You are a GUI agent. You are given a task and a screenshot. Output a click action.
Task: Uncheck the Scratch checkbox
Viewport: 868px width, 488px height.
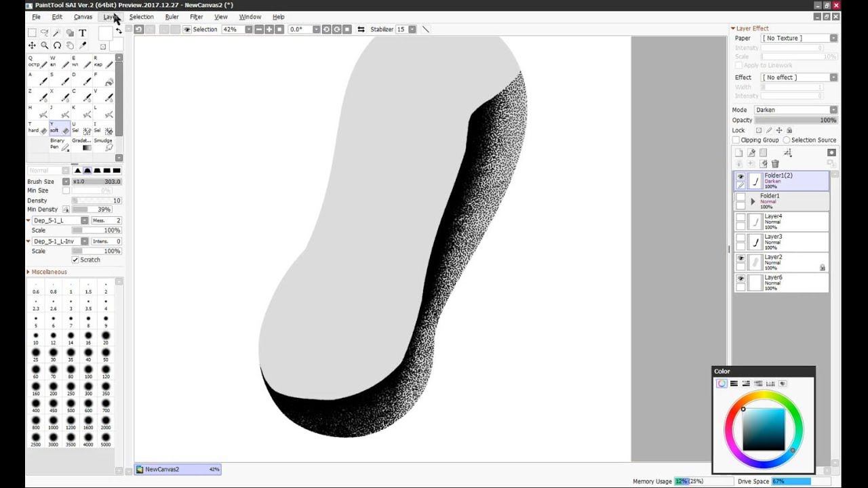(75, 260)
